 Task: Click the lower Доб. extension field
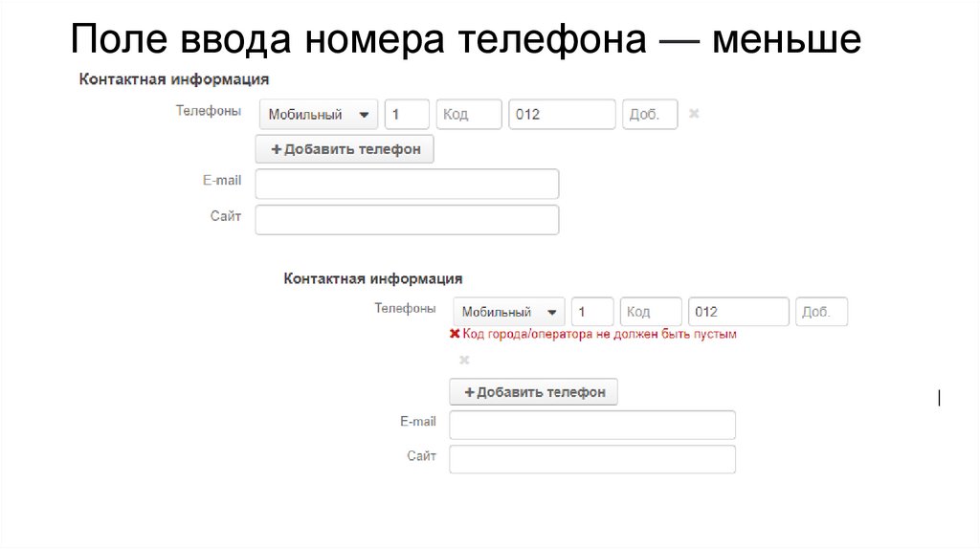821,313
